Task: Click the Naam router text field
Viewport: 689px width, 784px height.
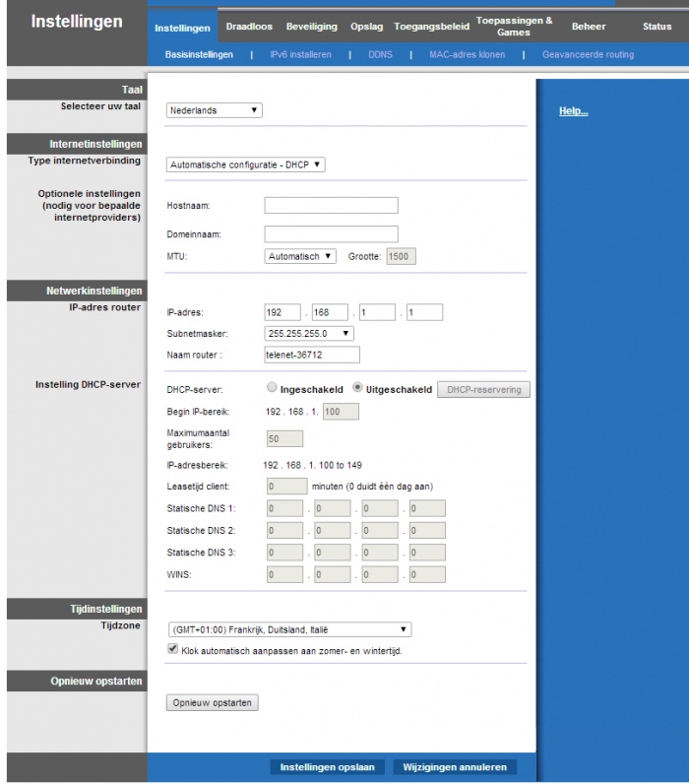Action: click(x=312, y=355)
